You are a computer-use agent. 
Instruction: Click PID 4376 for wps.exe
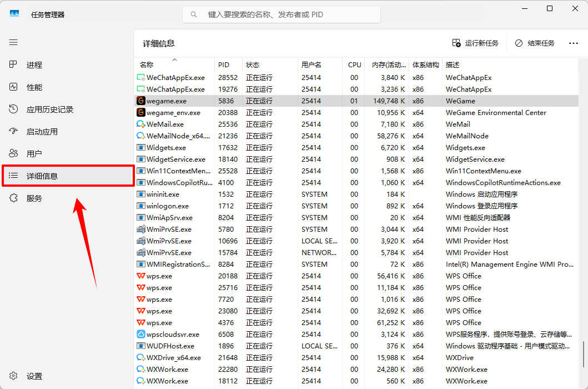coord(226,322)
